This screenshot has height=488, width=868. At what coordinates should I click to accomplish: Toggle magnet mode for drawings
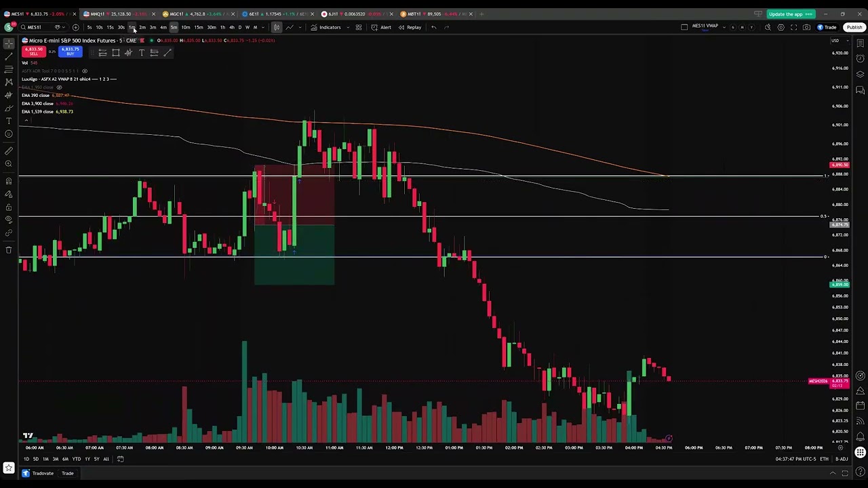(9, 181)
